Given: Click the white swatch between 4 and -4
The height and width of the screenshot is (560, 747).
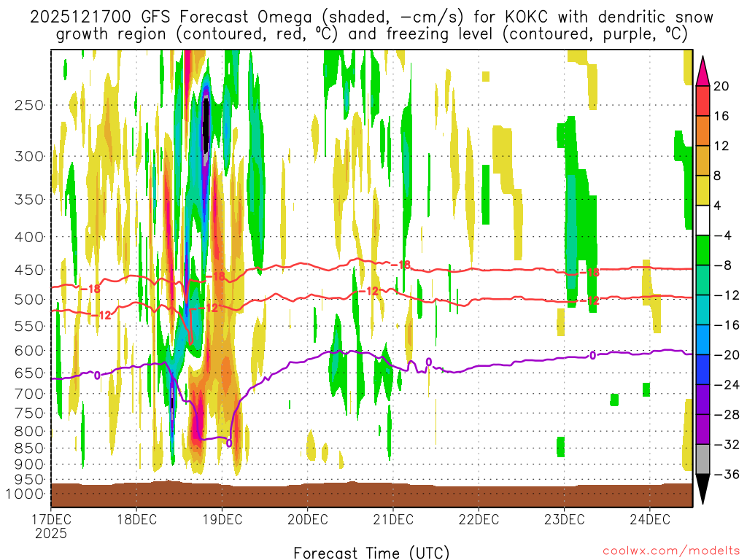Looking at the screenshot, I should 703,220.
